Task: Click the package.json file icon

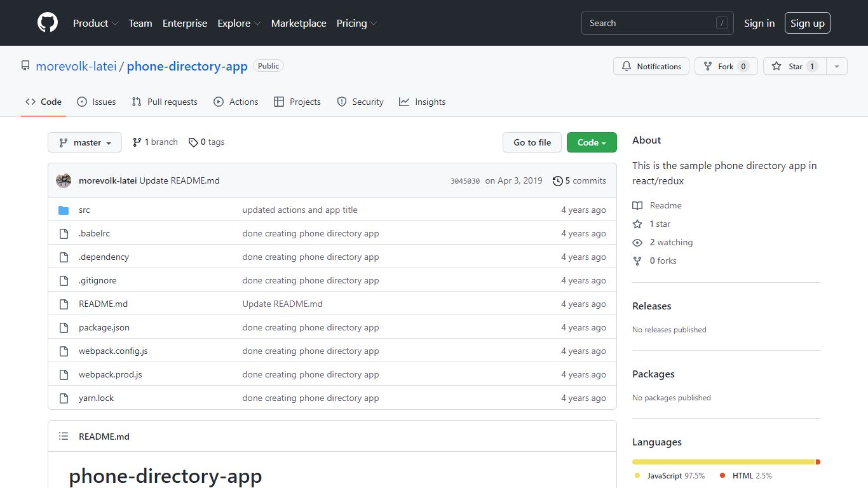Action: pos(64,328)
